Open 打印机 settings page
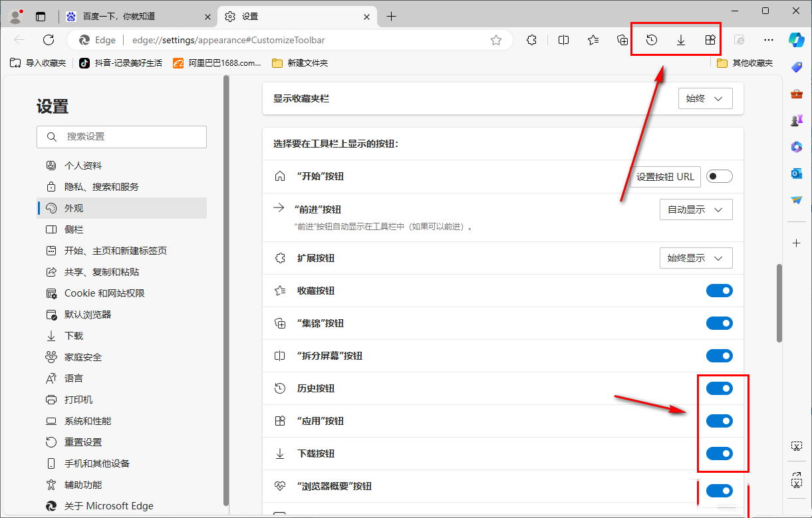The width and height of the screenshot is (812, 518). point(122,400)
